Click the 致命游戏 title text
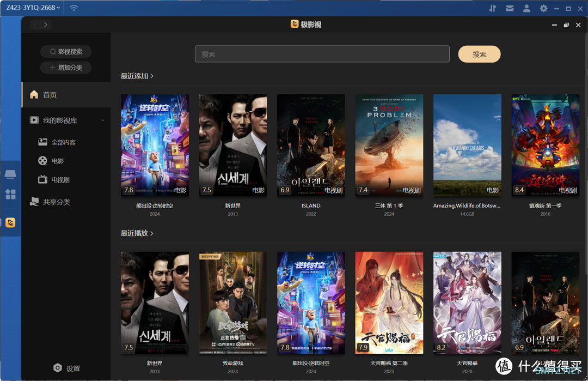The height and width of the screenshot is (381, 588). (233, 363)
